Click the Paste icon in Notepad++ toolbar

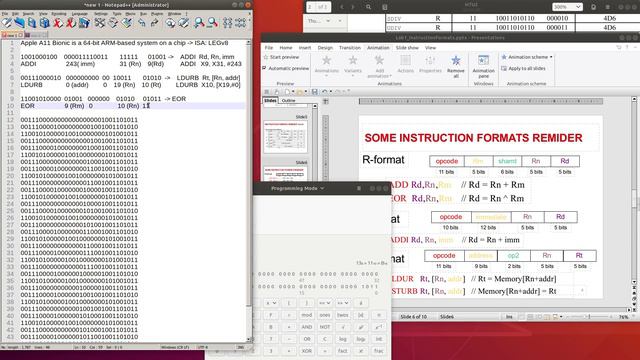pyautogui.click(x=126, y=23)
